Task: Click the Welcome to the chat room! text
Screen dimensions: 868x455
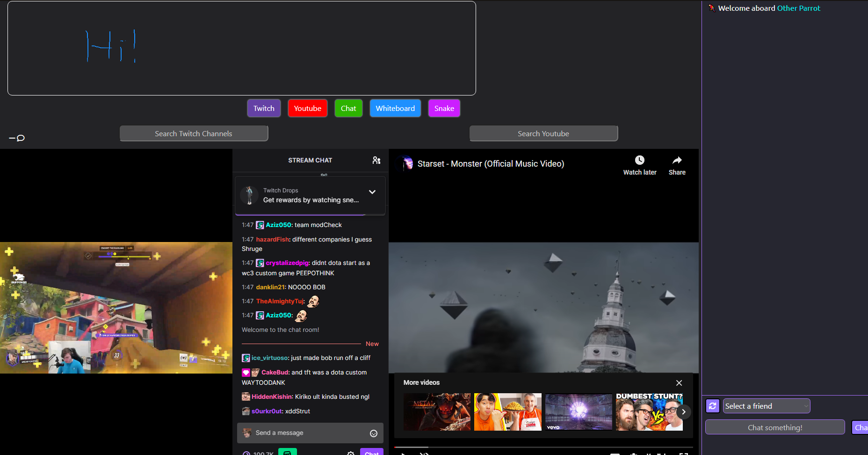Action: click(x=281, y=330)
